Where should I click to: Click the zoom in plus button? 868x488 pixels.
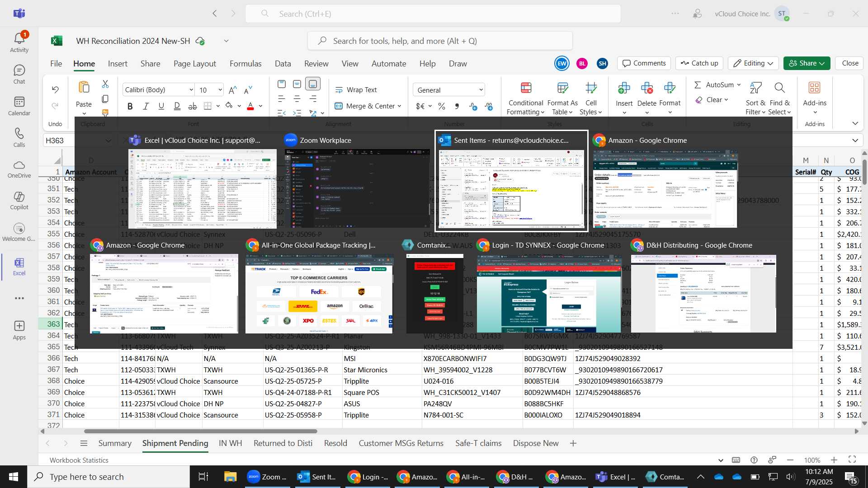(x=834, y=460)
